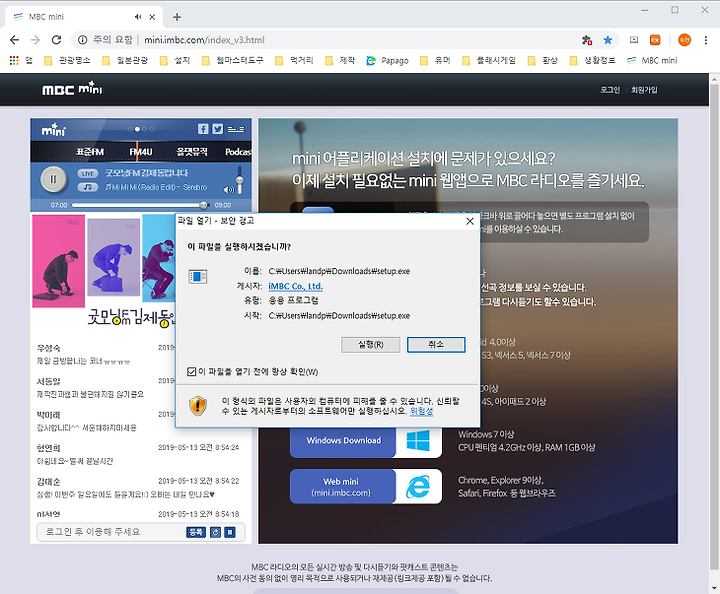Select the fourth carousel dot in player header
Screen dimensions: 720x594
click(x=152, y=129)
